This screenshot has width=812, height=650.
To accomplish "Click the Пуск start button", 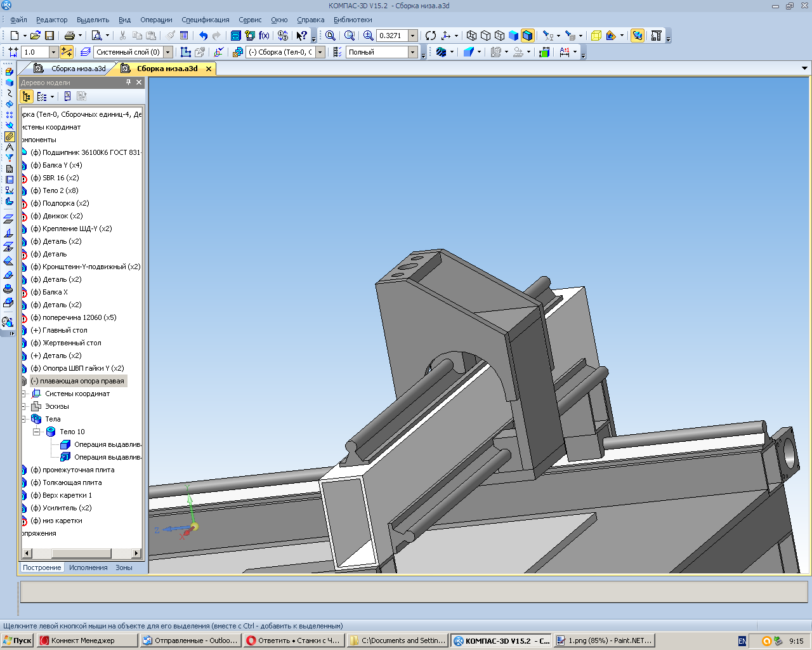I will [17, 640].
